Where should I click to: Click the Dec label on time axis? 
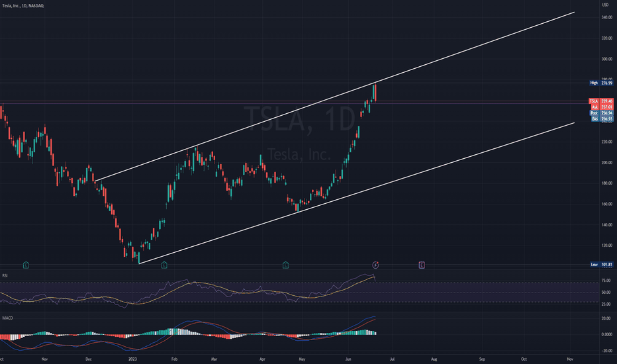pyautogui.click(x=89, y=359)
